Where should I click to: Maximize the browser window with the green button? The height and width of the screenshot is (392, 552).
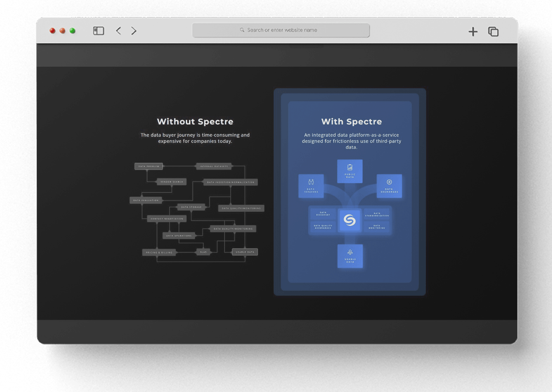coord(73,31)
